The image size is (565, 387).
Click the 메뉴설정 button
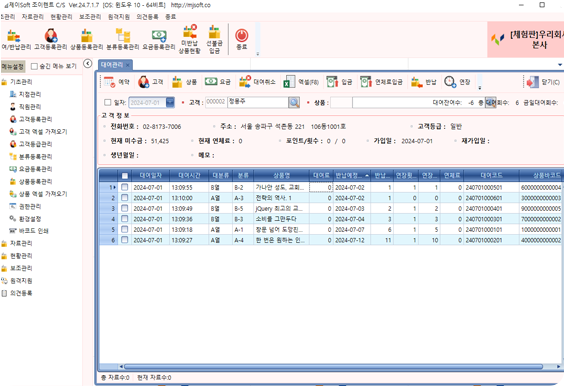pos(13,66)
